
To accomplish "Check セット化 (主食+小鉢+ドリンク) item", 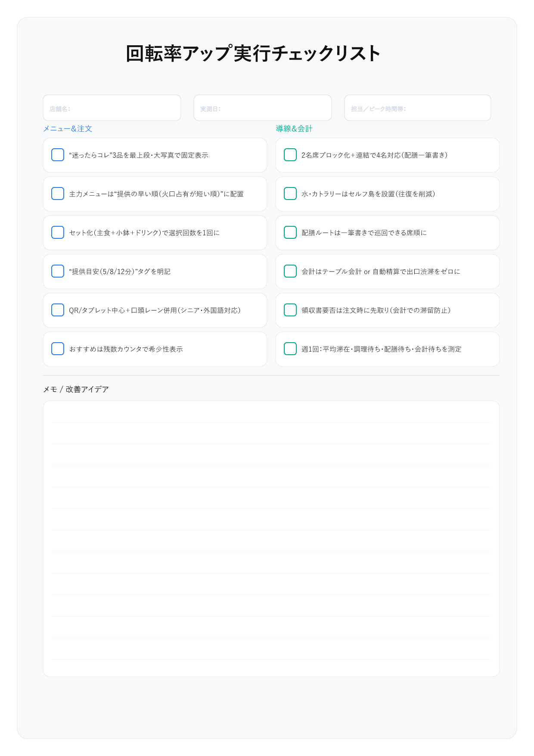I will point(58,232).
